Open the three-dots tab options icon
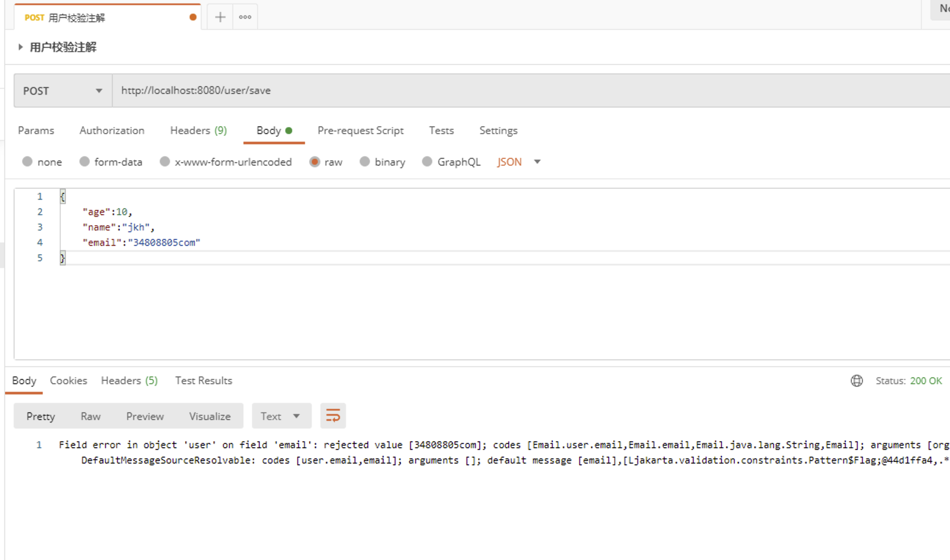Image resolution: width=950 pixels, height=560 pixels. (x=245, y=17)
